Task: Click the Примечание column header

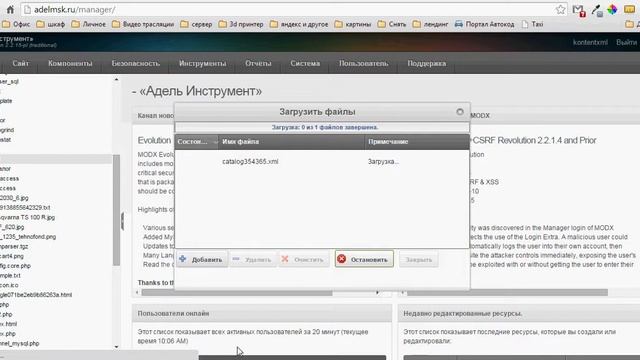Action: (x=416, y=142)
